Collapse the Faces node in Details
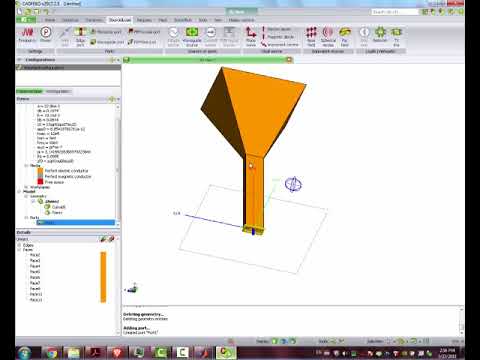 pos(19,250)
